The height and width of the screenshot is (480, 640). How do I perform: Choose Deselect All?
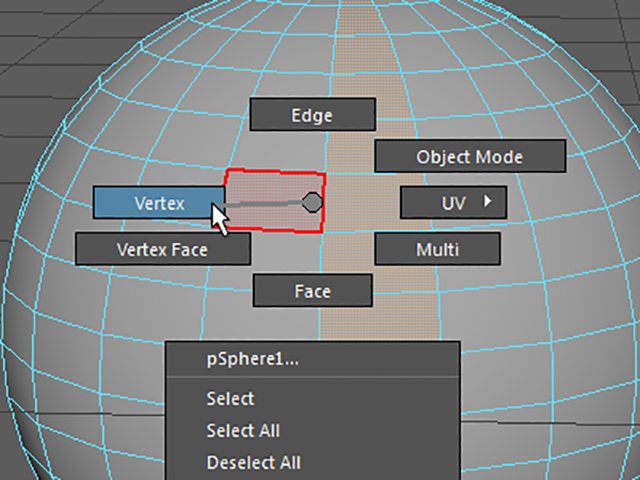tap(313, 462)
